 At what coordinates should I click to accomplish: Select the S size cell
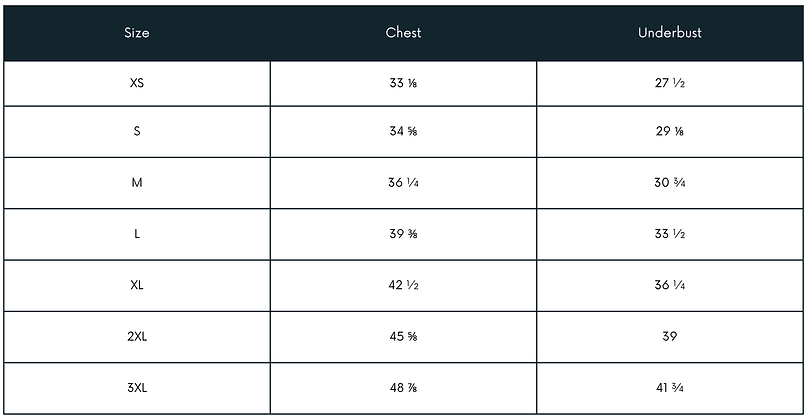coord(137,131)
